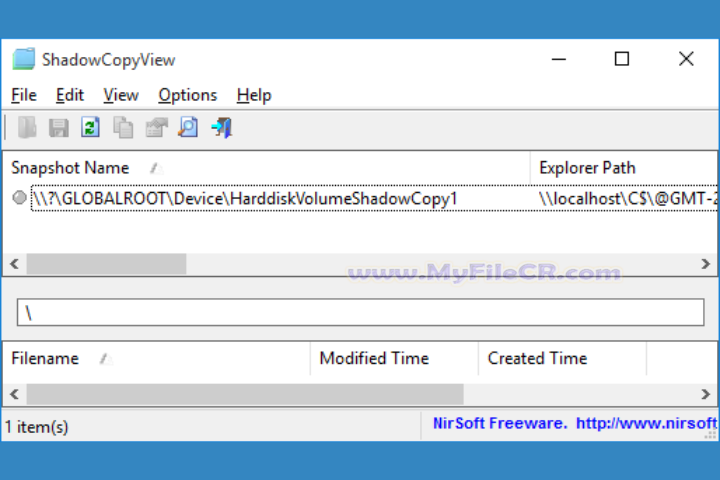This screenshot has width=720, height=480.
Task: Click the Save Selected Items floppy icon
Action: (x=59, y=128)
